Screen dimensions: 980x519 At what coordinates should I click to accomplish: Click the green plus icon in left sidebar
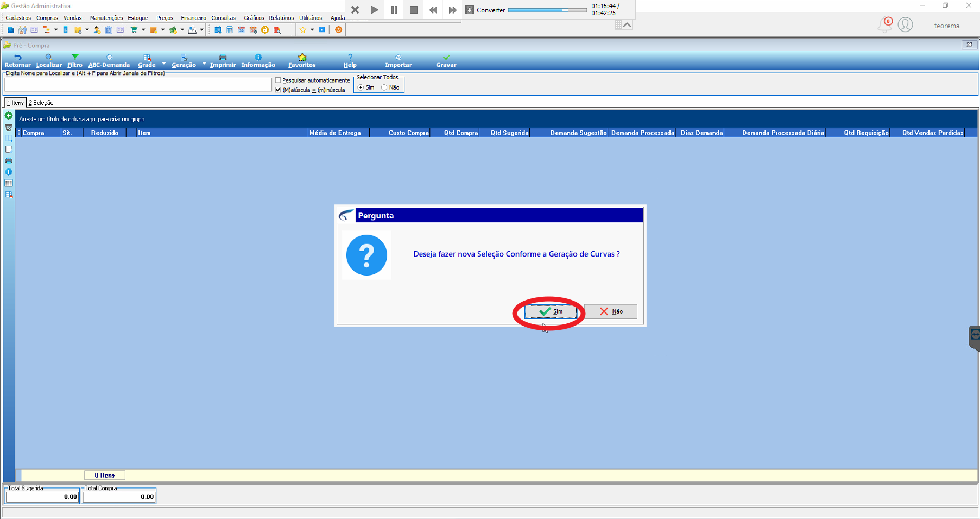tap(9, 116)
